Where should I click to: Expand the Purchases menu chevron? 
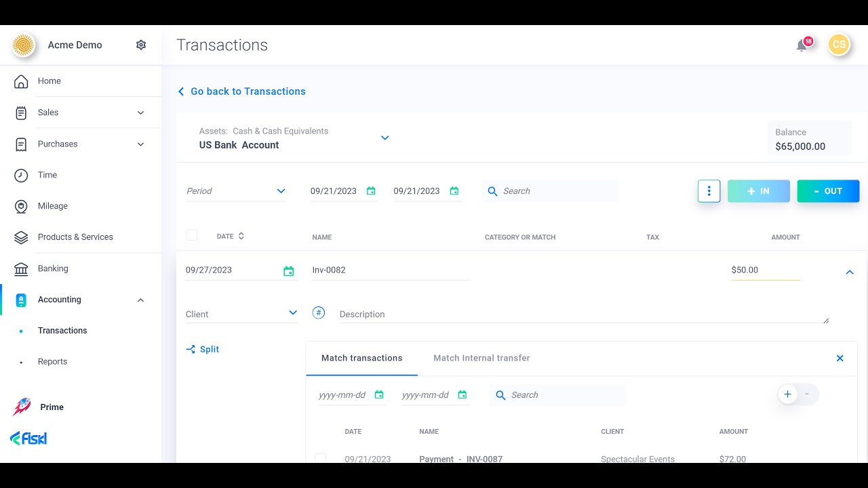pos(141,144)
